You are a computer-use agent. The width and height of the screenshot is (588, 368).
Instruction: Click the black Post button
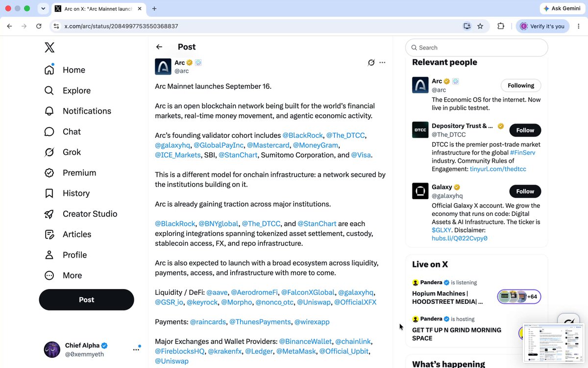click(x=86, y=300)
